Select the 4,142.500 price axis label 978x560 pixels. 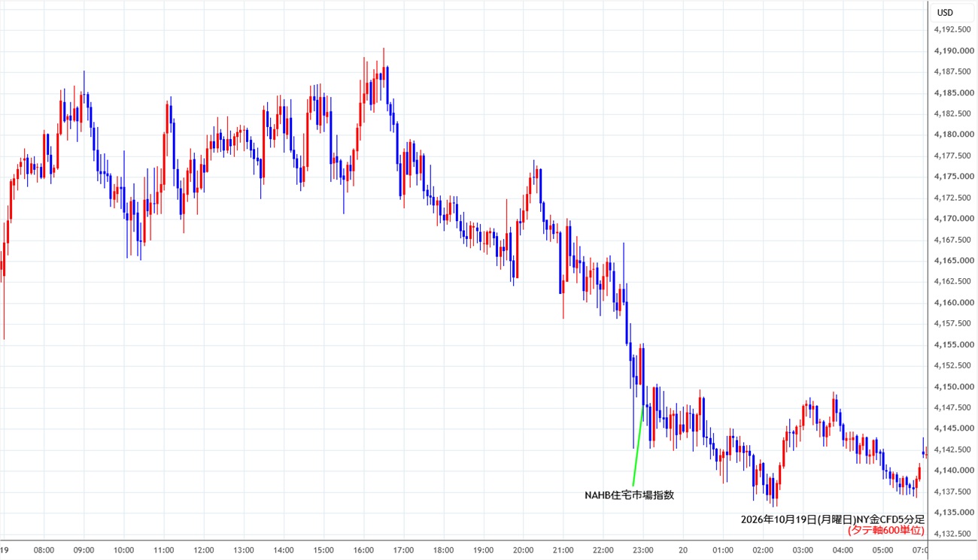[954, 450]
